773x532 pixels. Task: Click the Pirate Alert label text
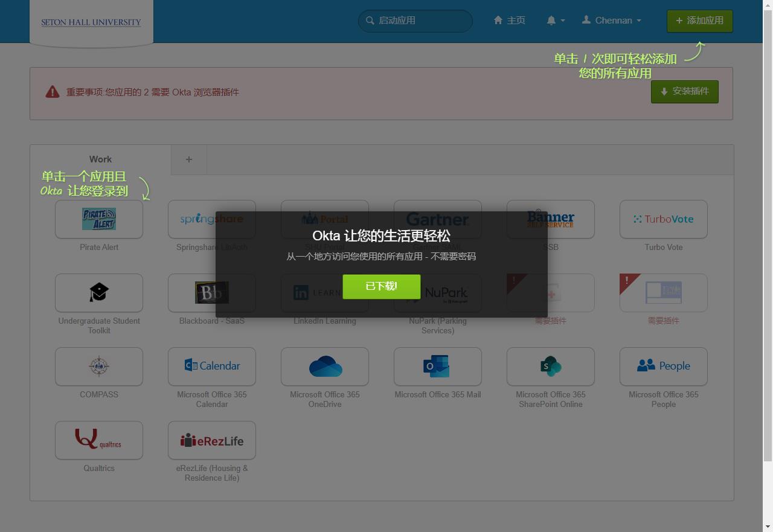pyautogui.click(x=99, y=247)
